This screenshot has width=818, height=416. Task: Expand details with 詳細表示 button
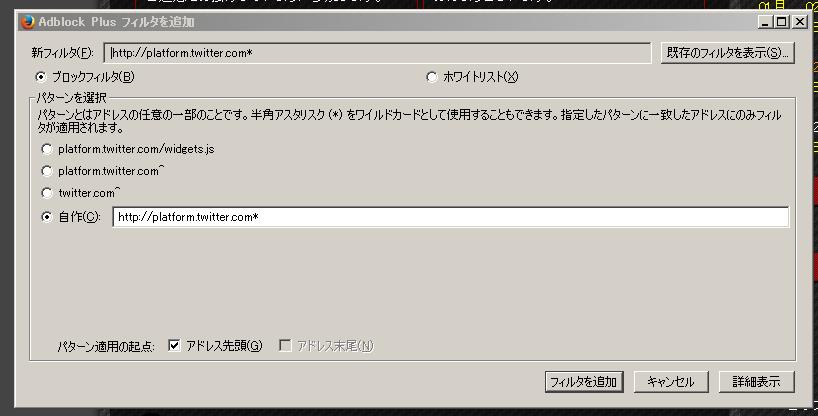click(x=756, y=382)
